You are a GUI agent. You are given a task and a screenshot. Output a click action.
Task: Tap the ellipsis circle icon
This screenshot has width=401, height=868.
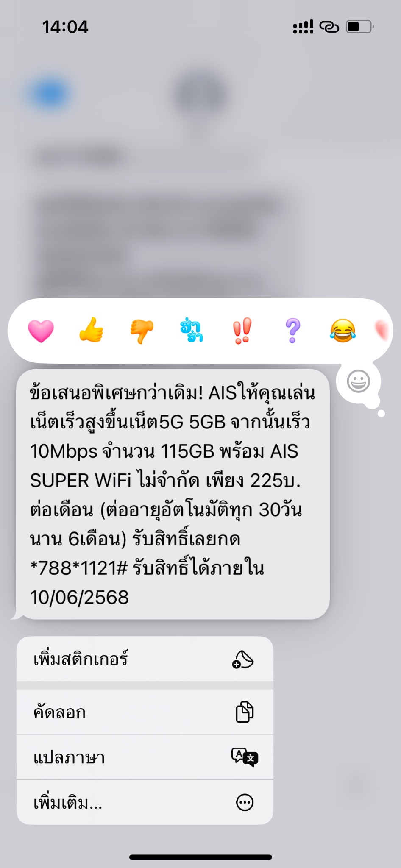point(245,802)
